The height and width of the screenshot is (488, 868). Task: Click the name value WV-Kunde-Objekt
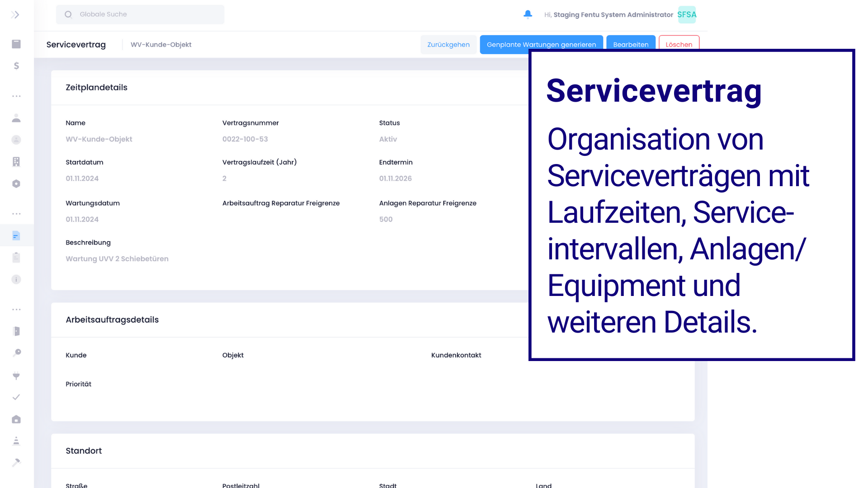point(99,139)
